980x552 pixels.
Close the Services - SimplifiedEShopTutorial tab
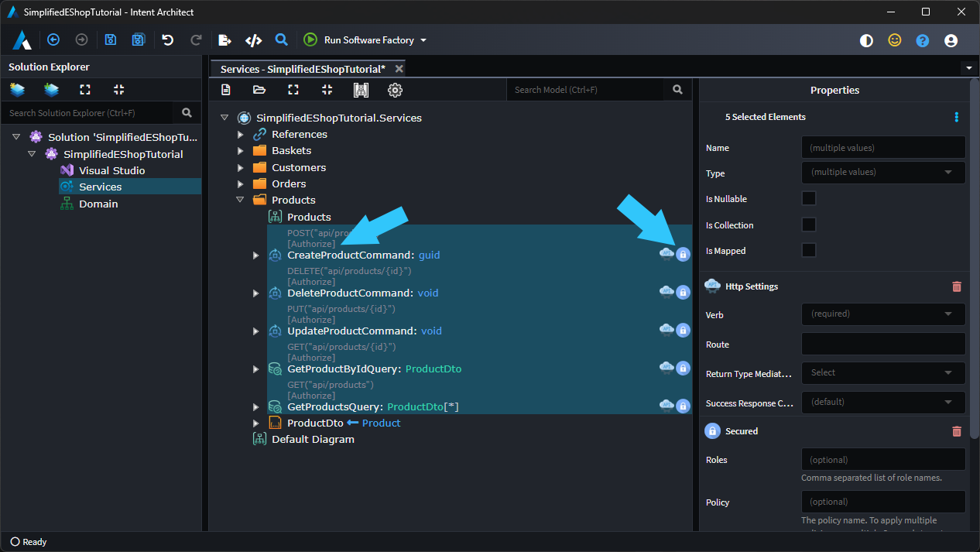(399, 69)
